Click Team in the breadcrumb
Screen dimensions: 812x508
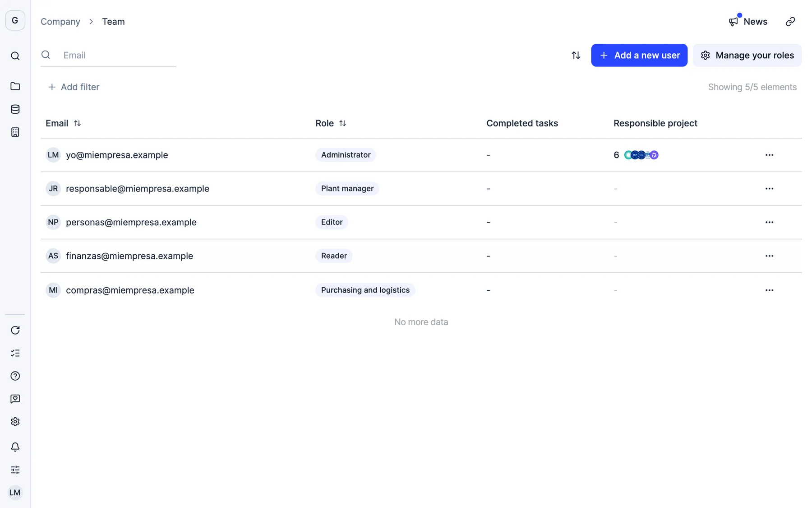113,22
